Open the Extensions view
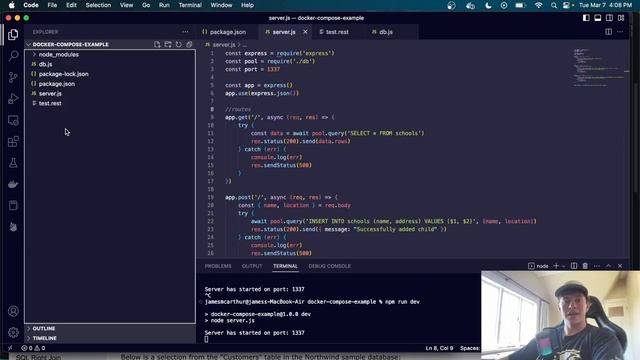 [x=13, y=142]
